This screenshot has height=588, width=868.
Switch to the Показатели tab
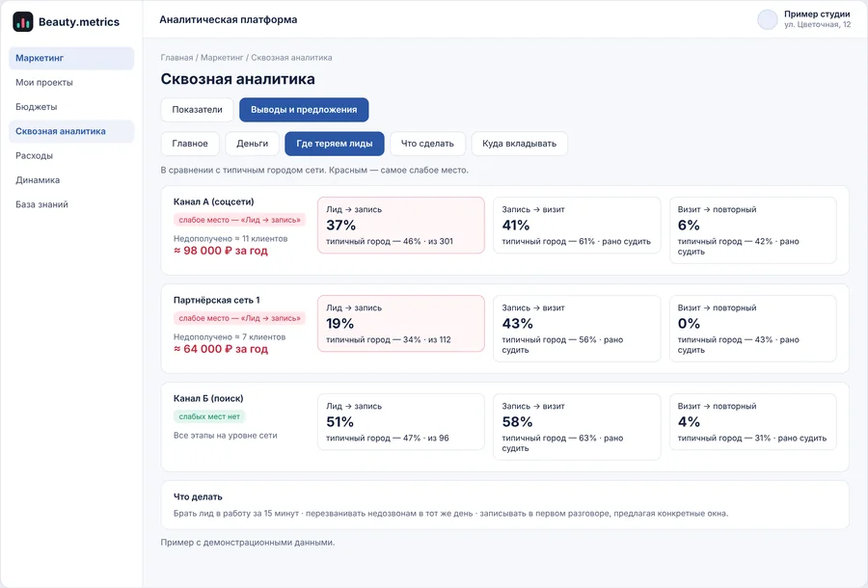(197, 110)
